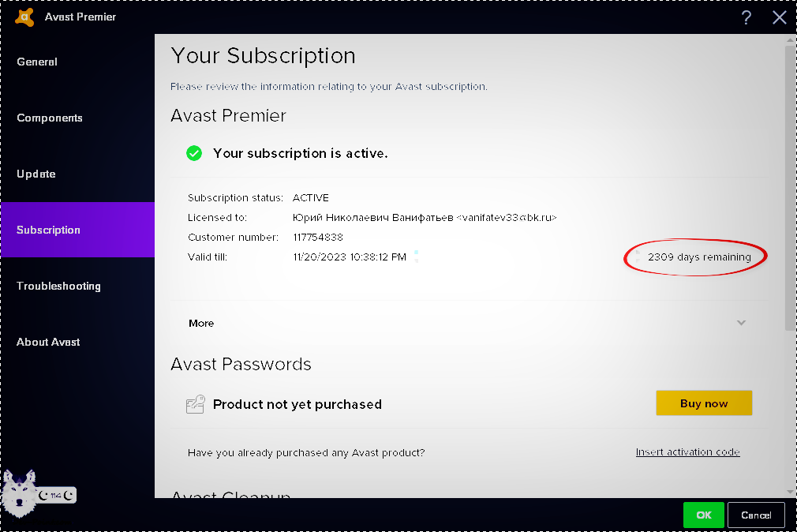This screenshot has width=797, height=532.
Task: Click the Avast logo in title bar
Action: [x=24, y=17]
